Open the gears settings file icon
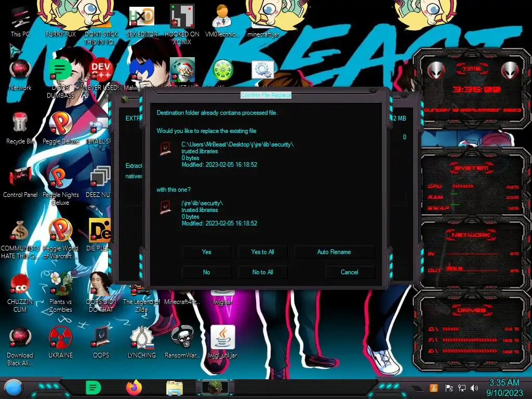Screen dimensions: 532x399 click(x=262, y=71)
